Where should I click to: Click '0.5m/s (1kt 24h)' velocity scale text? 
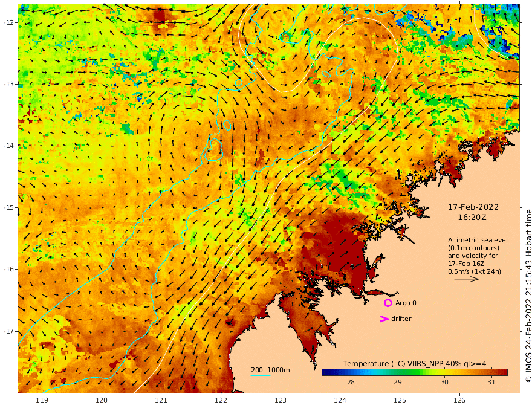coord(475,271)
